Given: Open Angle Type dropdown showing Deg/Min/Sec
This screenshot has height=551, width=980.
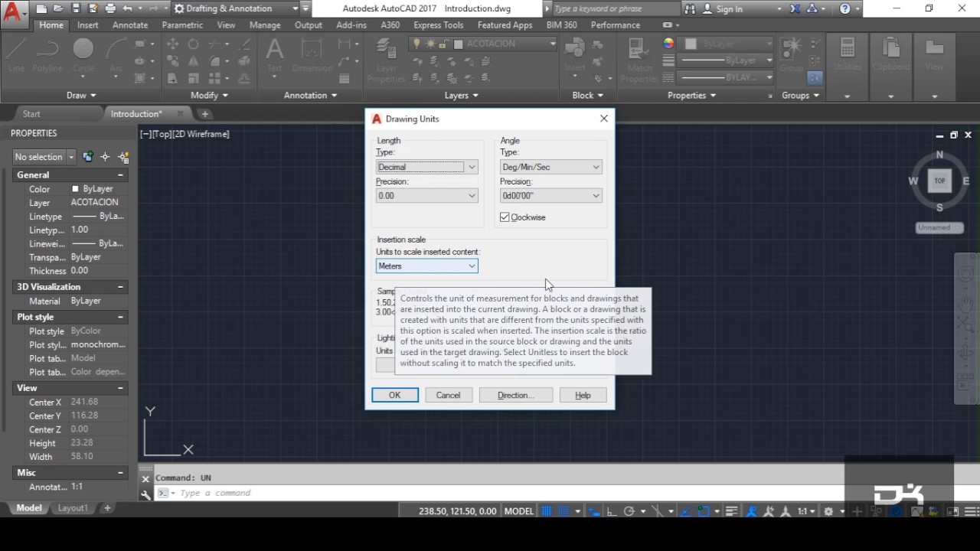Looking at the screenshot, I should pos(551,167).
